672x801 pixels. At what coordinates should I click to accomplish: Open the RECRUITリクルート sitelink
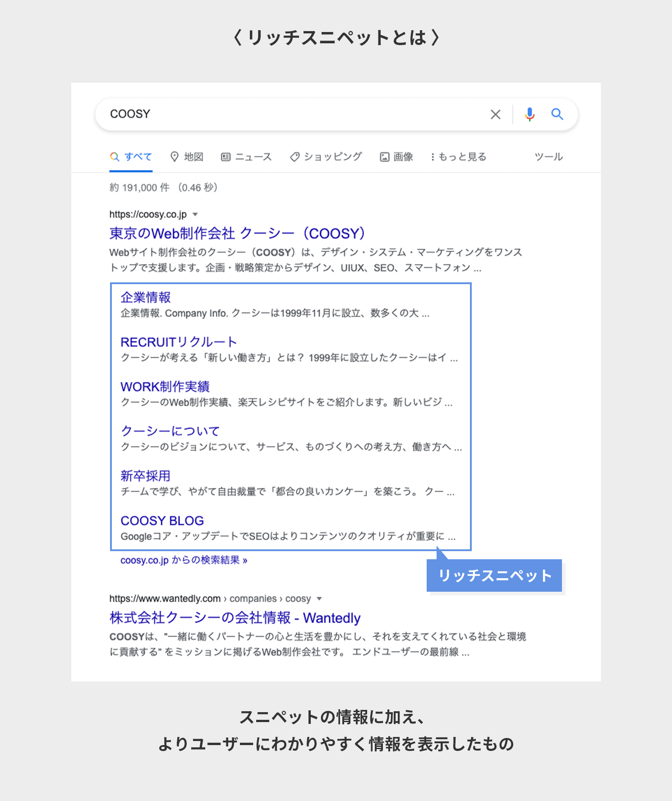click(179, 342)
